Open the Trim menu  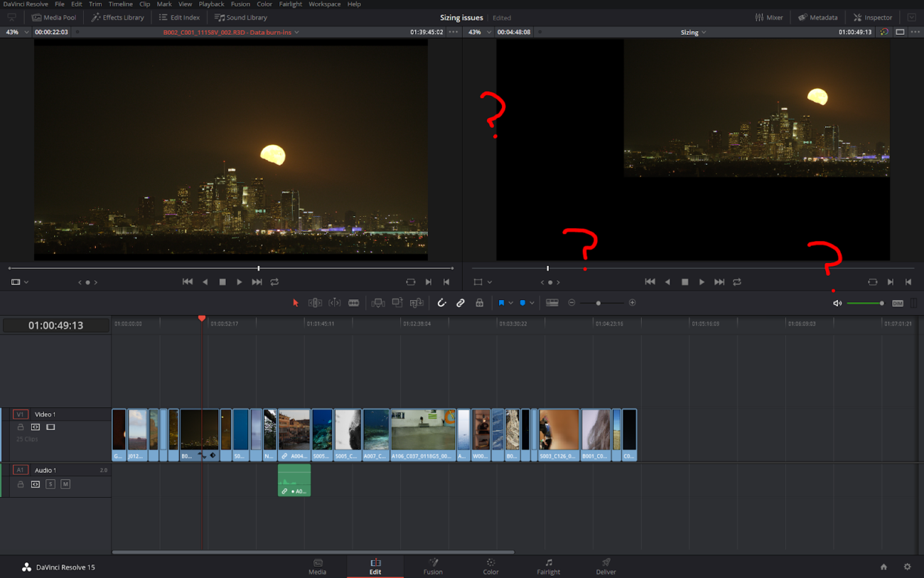tap(95, 4)
